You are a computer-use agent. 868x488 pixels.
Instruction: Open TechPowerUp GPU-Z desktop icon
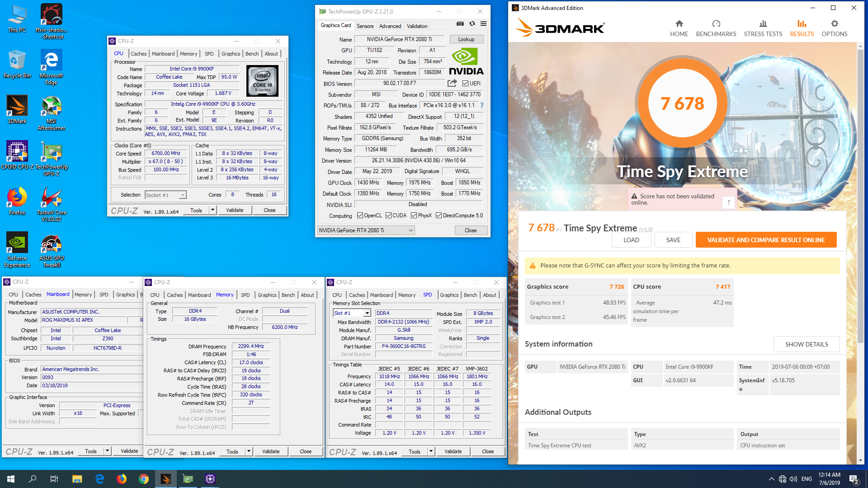tap(52, 158)
